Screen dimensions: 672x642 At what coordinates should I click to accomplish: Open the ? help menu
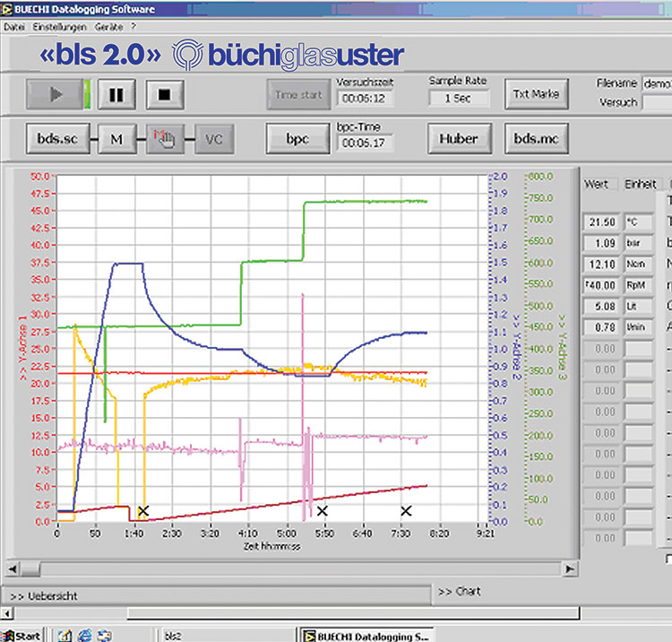(x=134, y=27)
